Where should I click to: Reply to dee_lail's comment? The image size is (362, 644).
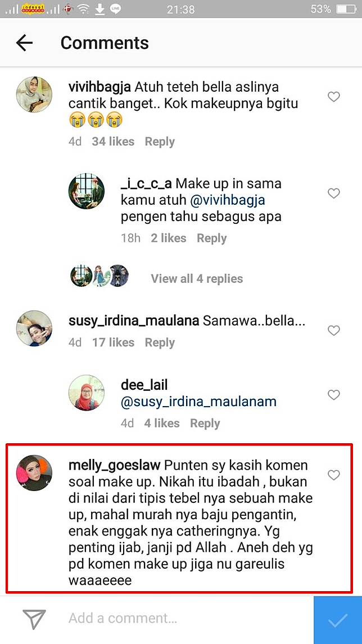pos(205,424)
